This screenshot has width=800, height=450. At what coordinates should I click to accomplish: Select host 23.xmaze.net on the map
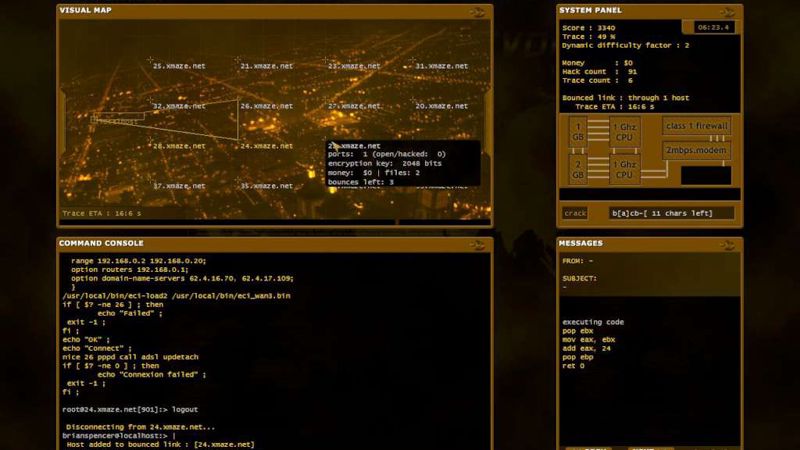pos(354,66)
